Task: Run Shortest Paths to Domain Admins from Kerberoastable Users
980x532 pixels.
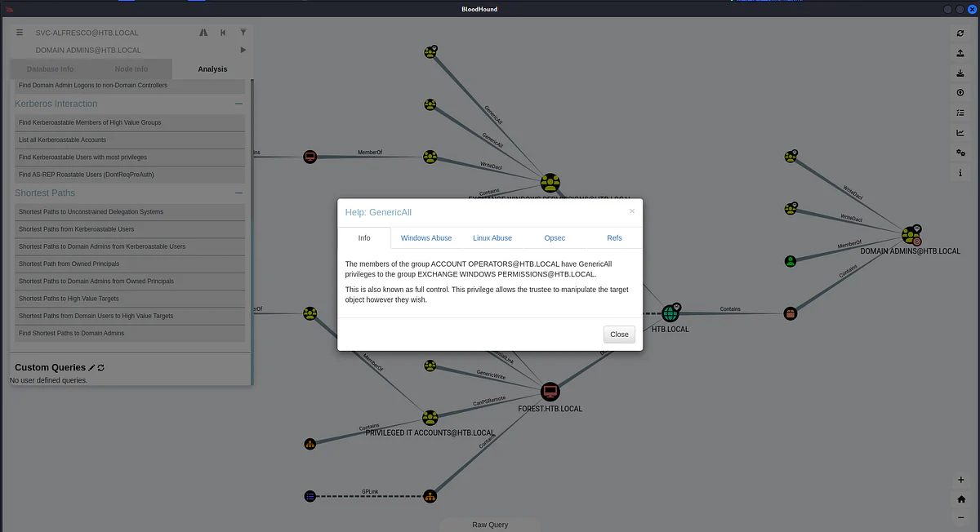Action: click(x=130, y=246)
